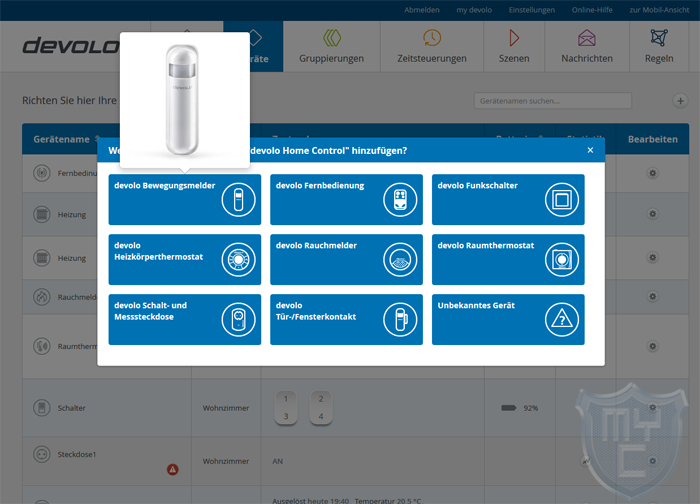This screenshot has width=700, height=504.
Task: Choose devolo Schalt- und Messsteckdose label
Action: tap(150, 311)
